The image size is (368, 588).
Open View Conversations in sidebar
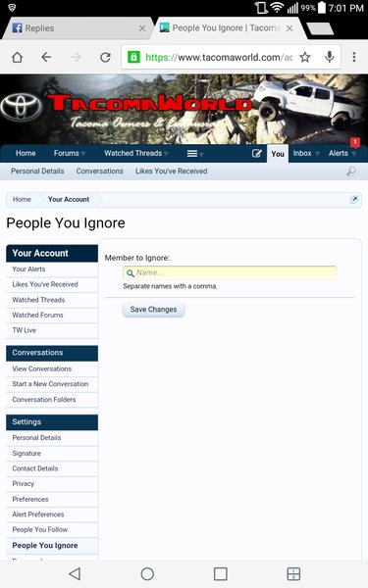tap(52, 369)
